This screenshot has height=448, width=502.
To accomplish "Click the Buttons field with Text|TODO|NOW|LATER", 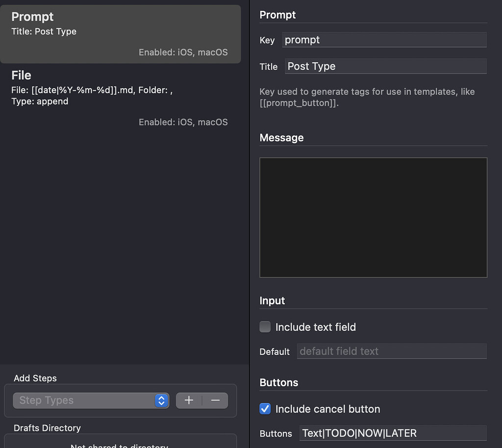I will click(393, 433).
